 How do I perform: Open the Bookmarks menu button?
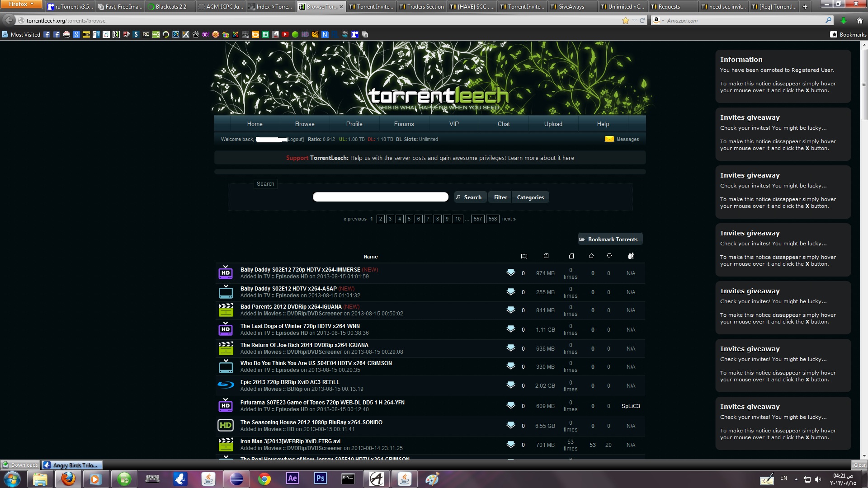point(848,34)
